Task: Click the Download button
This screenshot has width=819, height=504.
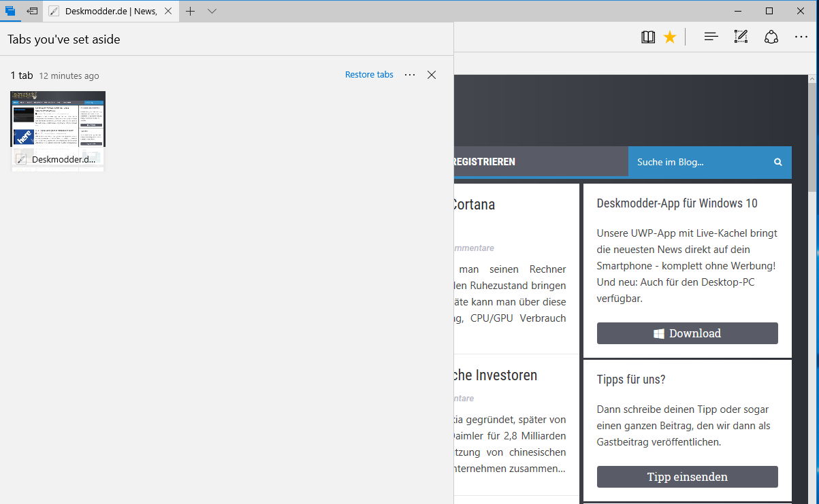Action: pyautogui.click(x=688, y=333)
